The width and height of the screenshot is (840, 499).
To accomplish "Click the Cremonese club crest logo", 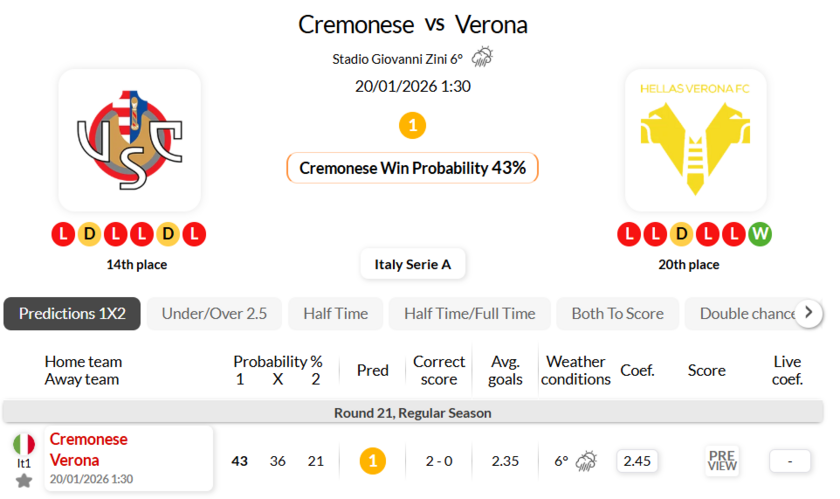I will (130, 140).
